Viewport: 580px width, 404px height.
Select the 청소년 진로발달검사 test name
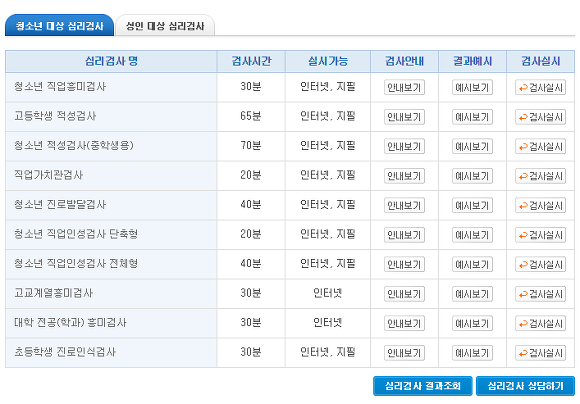tap(60, 205)
